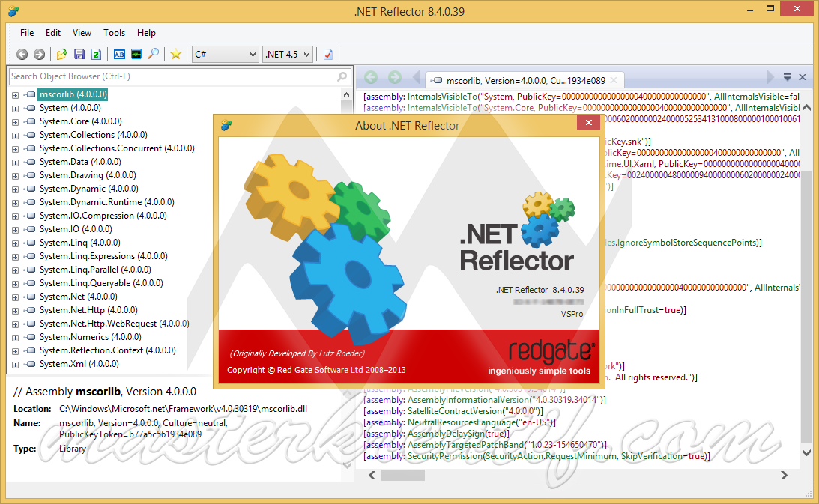Viewport: 819px width, 504px height.
Task: Select System.Collections (4.0.0.0) in the tree
Action: 94,135
